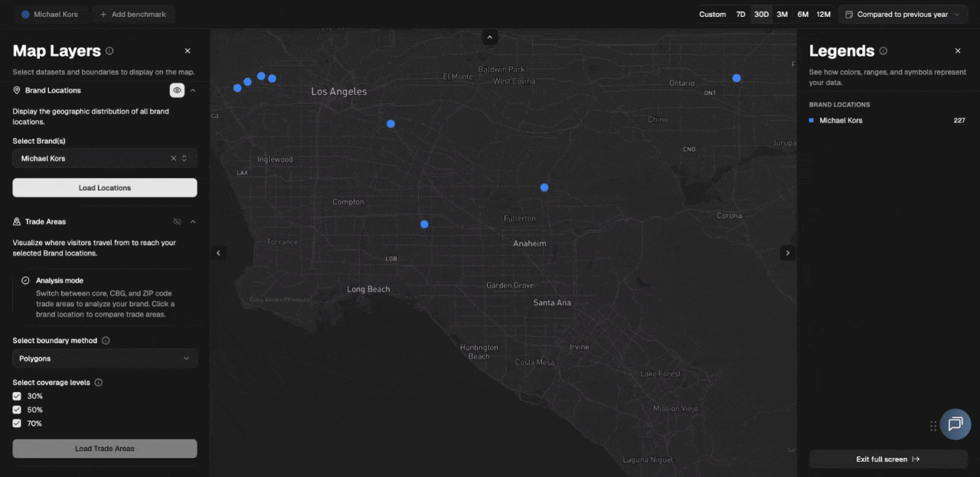Open the chat bubble icon on the map
Viewport: 980px width, 477px height.
pos(955,424)
